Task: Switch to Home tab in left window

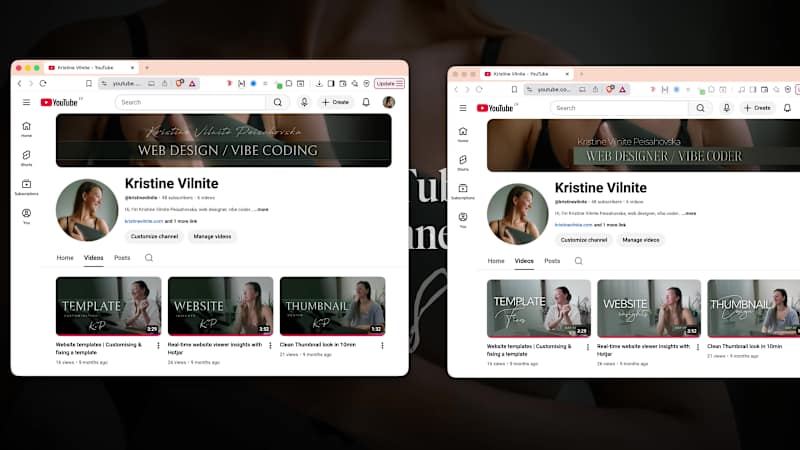Action: [x=65, y=258]
